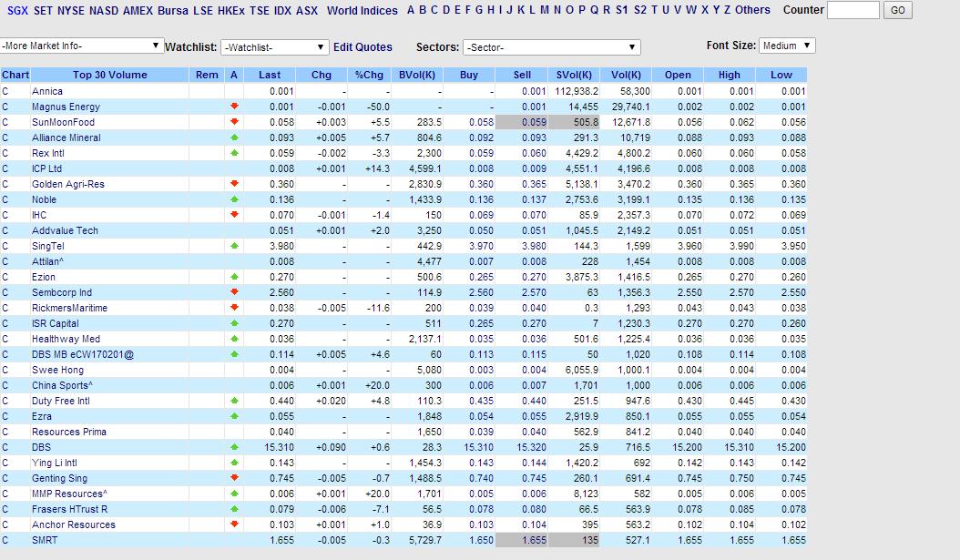This screenshot has width=960, height=560.
Task: Click red down arrow in Magnus Energy row
Action: click(234, 107)
